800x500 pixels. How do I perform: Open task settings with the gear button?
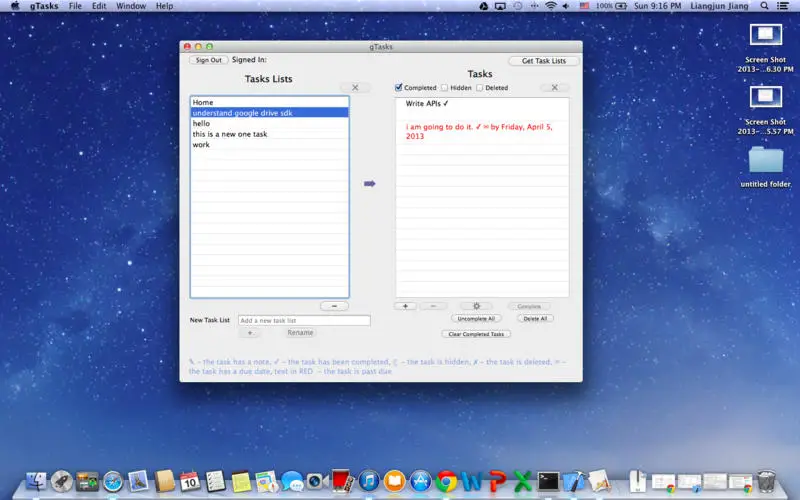pyautogui.click(x=476, y=306)
